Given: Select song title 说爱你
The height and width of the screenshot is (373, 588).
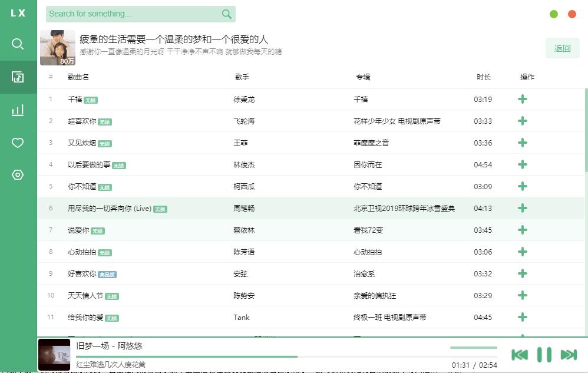Looking at the screenshot, I should (x=78, y=230).
